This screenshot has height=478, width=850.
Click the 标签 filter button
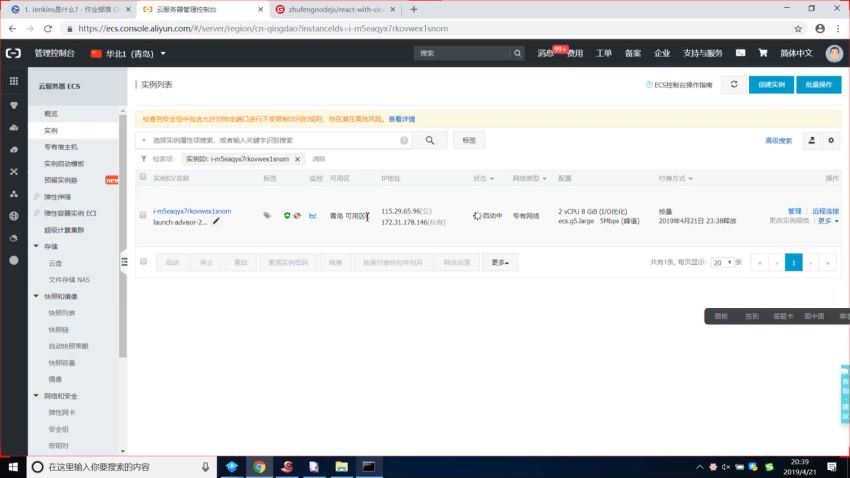469,140
